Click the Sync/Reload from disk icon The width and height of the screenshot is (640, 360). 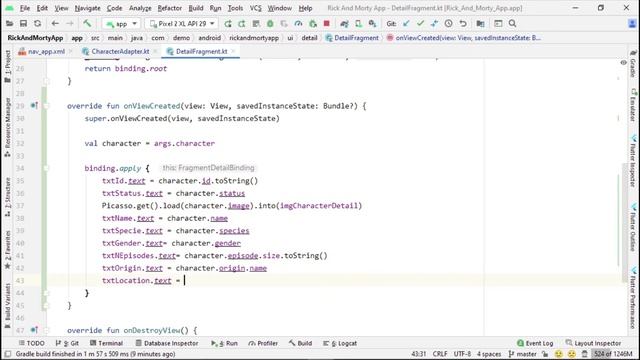pos(38,24)
